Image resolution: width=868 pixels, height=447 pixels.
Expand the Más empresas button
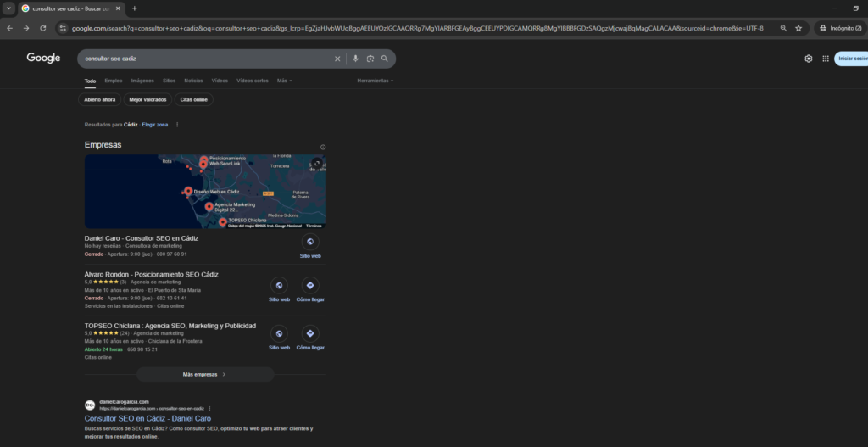[205, 374]
